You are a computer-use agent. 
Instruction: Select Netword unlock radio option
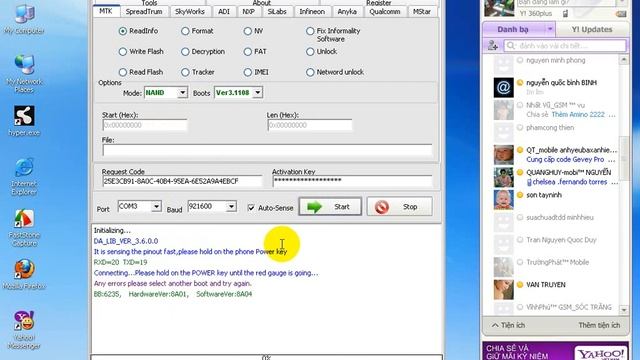pyautogui.click(x=310, y=72)
